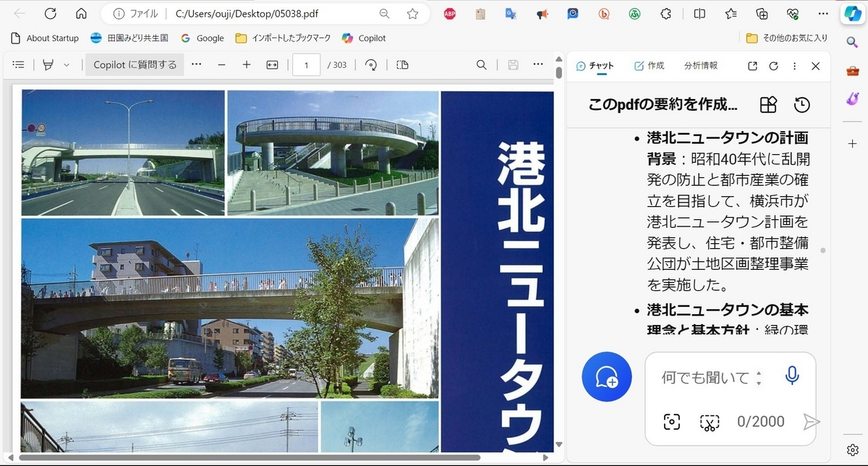Toggle the Copilot sidebar icon
Viewport: 868px width, 466px height.
(852, 14)
